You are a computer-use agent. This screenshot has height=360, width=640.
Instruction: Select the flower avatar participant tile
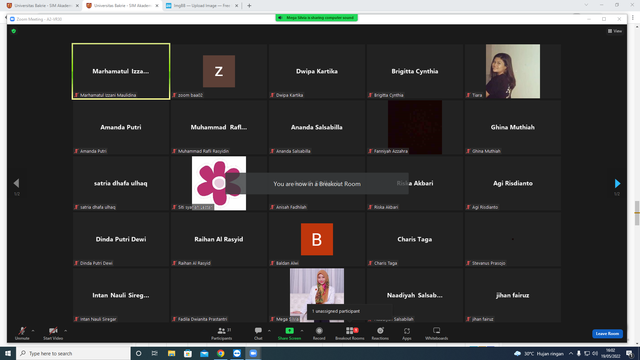pyautogui.click(x=219, y=183)
